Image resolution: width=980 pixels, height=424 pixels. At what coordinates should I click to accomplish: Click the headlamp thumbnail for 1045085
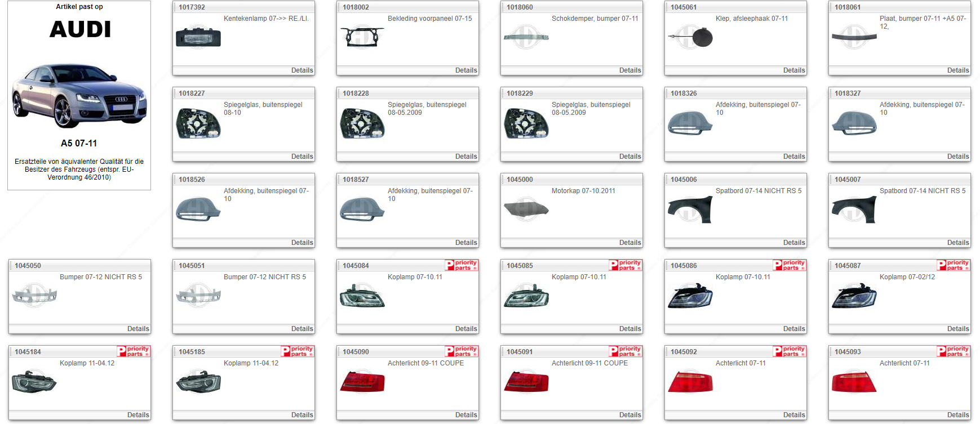pyautogui.click(x=526, y=296)
